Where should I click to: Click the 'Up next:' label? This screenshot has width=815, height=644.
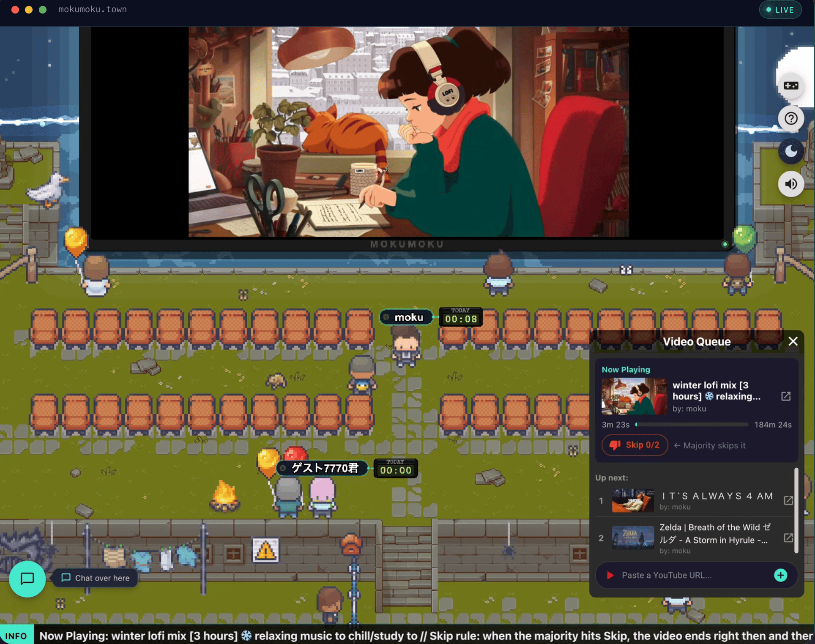click(611, 478)
